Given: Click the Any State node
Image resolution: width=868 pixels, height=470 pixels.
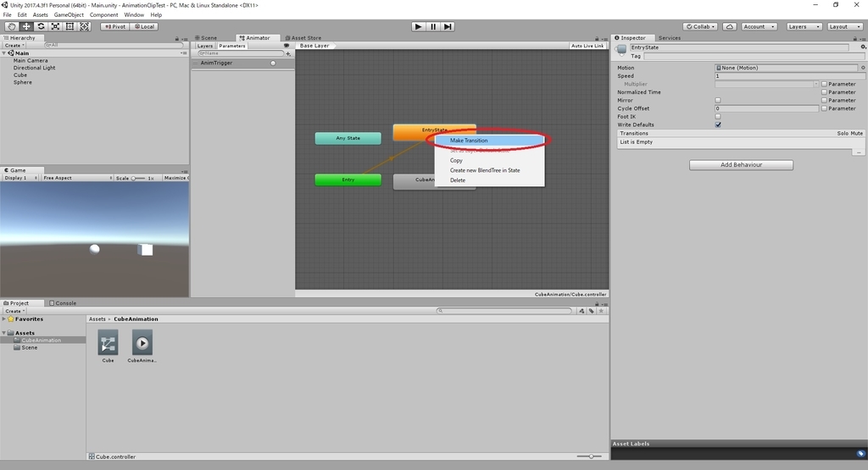Looking at the screenshot, I should click(348, 138).
